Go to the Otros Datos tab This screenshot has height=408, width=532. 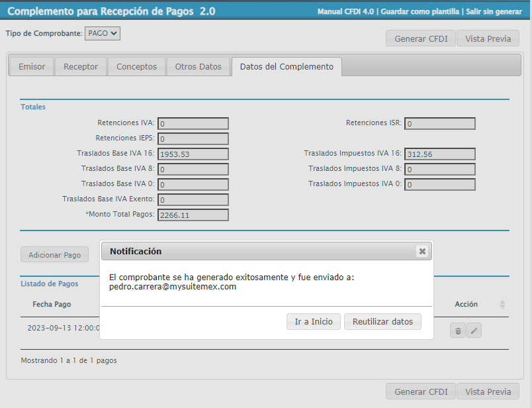click(198, 67)
